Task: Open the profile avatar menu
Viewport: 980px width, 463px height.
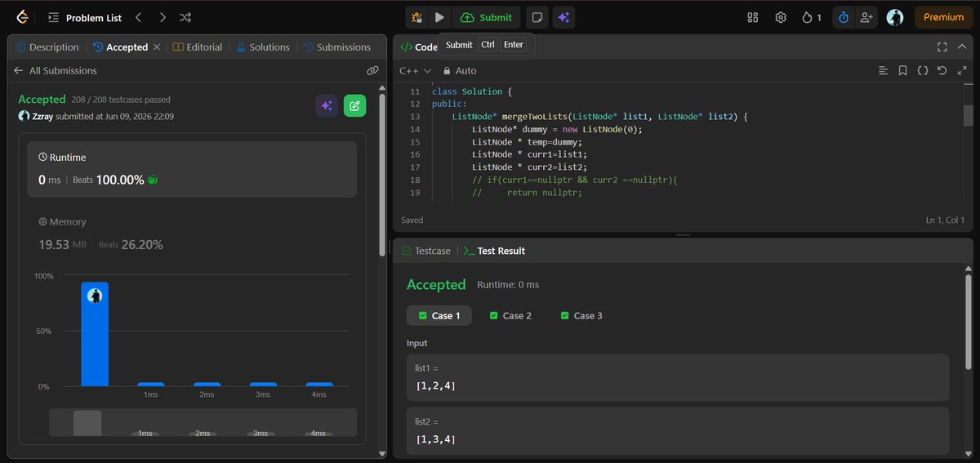Action: point(895,17)
